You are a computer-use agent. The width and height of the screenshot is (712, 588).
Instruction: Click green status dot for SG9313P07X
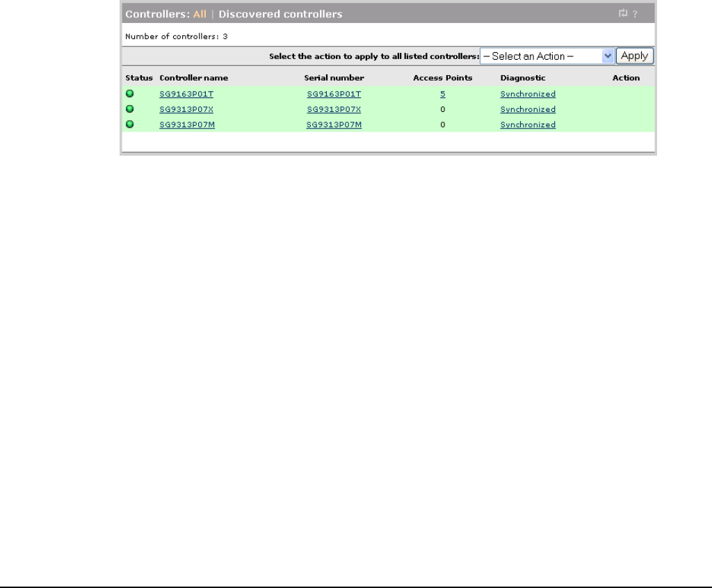(x=130, y=109)
